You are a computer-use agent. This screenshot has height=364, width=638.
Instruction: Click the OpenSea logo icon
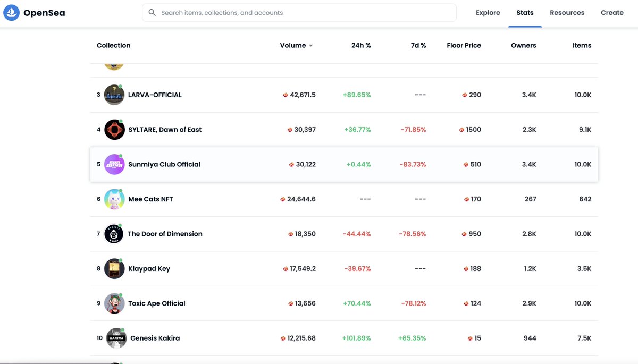(x=11, y=12)
